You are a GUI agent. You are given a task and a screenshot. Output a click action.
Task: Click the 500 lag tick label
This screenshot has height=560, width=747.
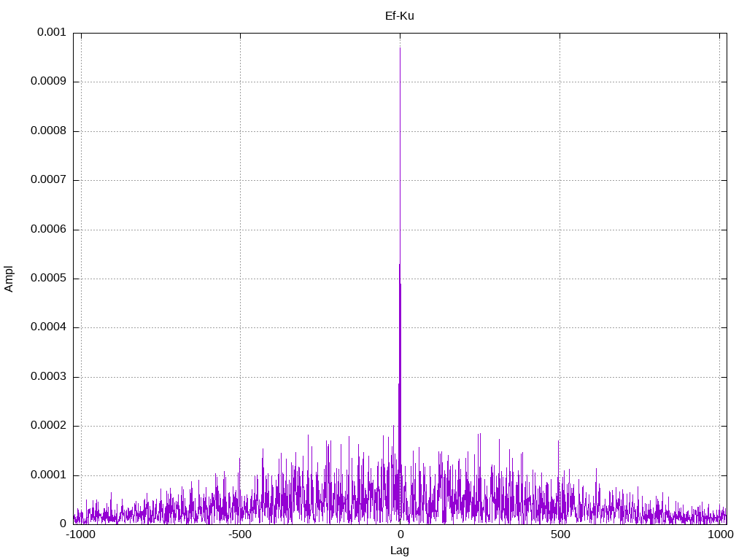560,535
